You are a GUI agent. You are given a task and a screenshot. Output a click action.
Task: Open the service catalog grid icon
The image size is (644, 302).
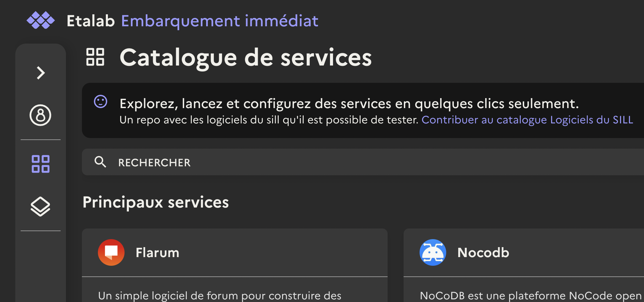tap(40, 163)
